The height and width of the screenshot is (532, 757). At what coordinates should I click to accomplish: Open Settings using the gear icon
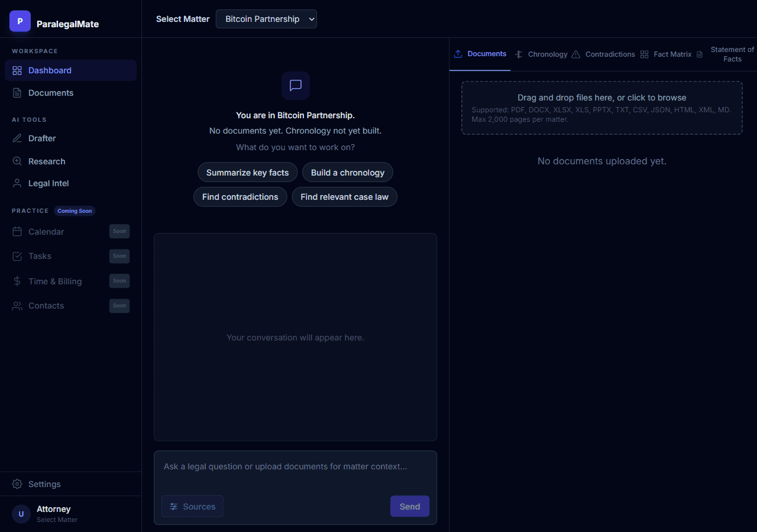tap(18, 484)
